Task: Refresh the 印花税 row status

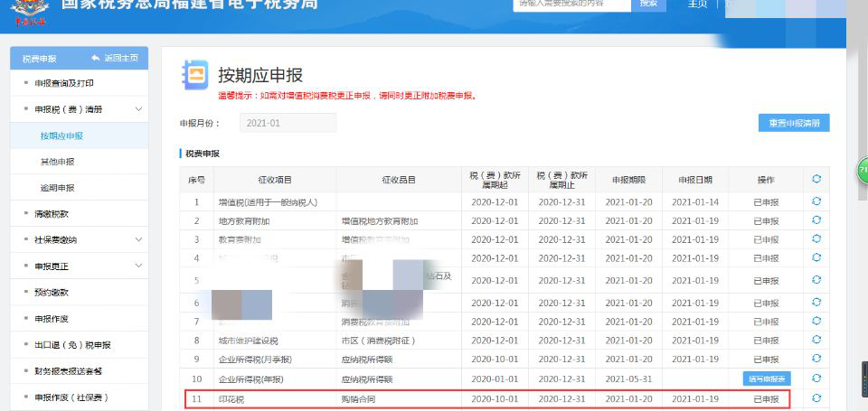Action: (x=816, y=398)
